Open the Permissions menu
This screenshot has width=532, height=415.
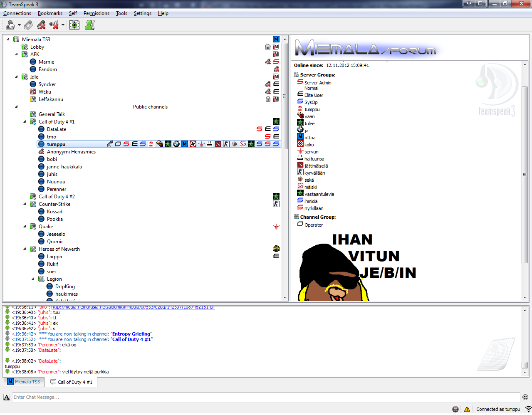(x=97, y=13)
